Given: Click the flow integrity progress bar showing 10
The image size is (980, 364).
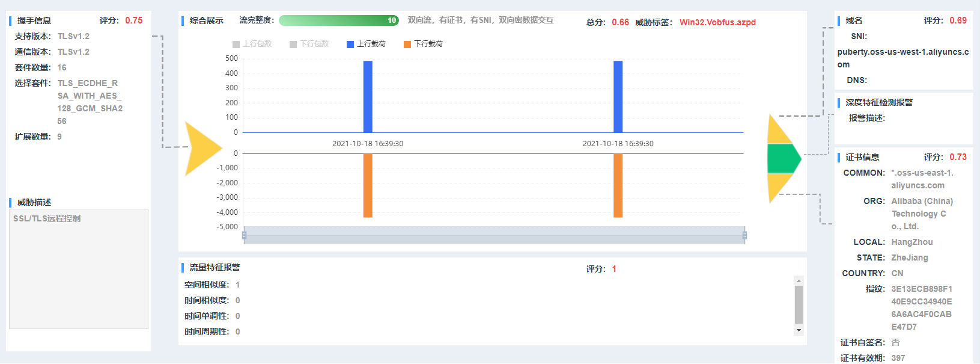Looking at the screenshot, I should [x=339, y=20].
